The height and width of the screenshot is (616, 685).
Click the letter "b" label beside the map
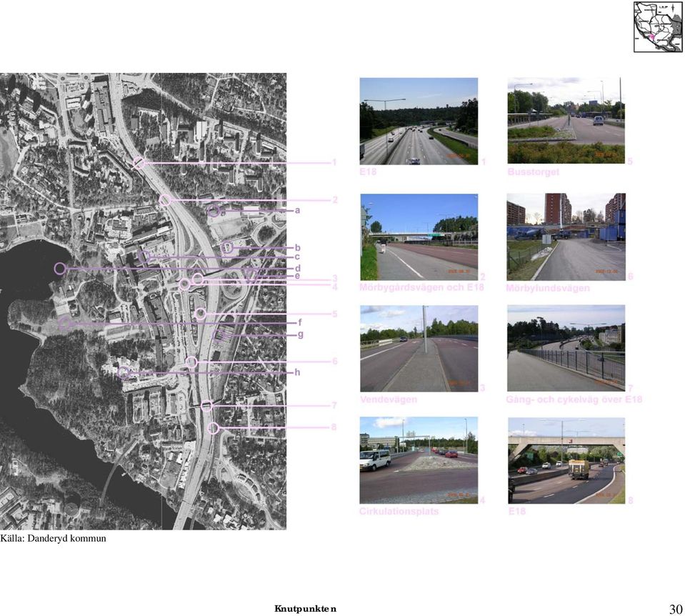click(x=298, y=247)
